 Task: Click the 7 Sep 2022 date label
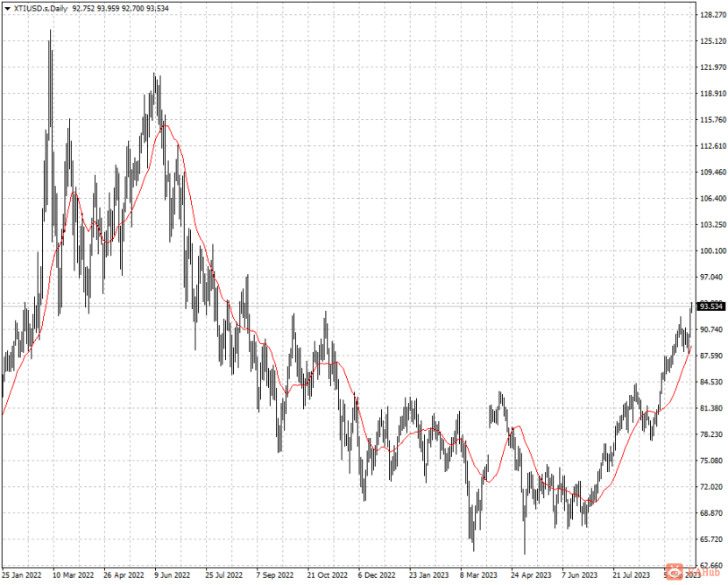pyautogui.click(x=274, y=575)
